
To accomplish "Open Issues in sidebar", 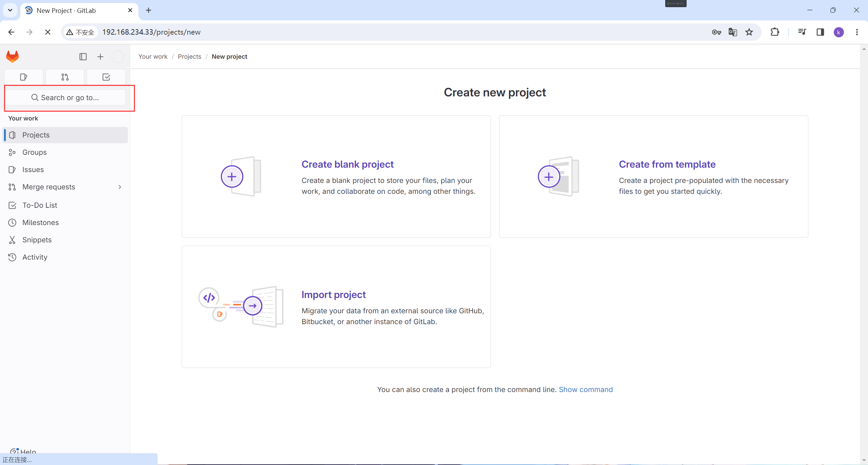I will pyautogui.click(x=33, y=170).
